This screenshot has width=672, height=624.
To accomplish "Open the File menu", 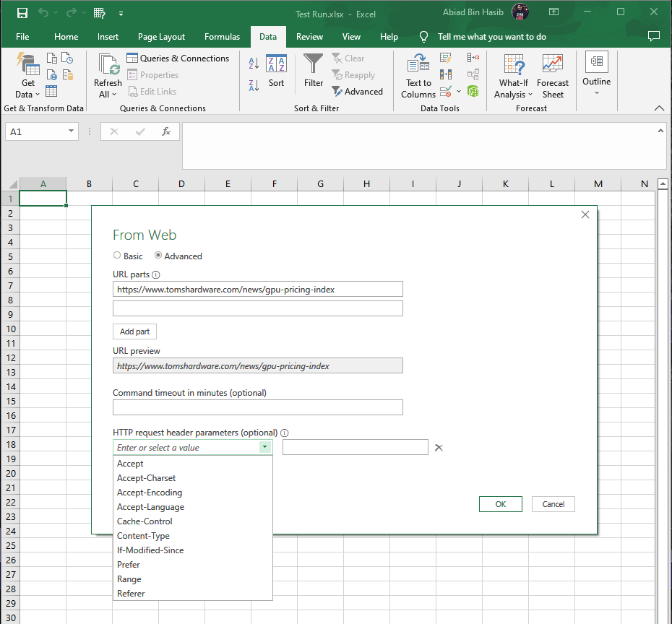I will coord(22,37).
